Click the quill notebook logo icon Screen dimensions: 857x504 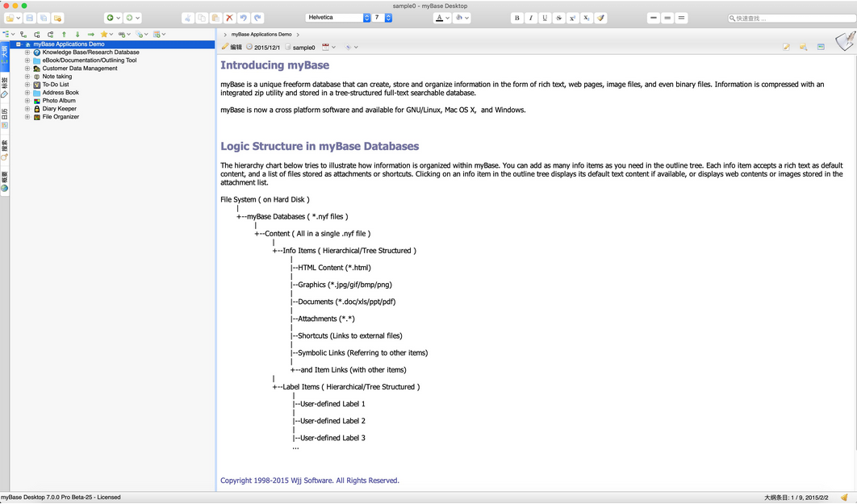[x=845, y=41]
